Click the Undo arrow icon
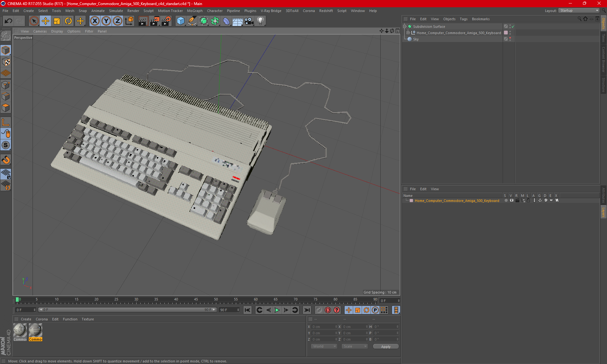 click(x=9, y=21)
